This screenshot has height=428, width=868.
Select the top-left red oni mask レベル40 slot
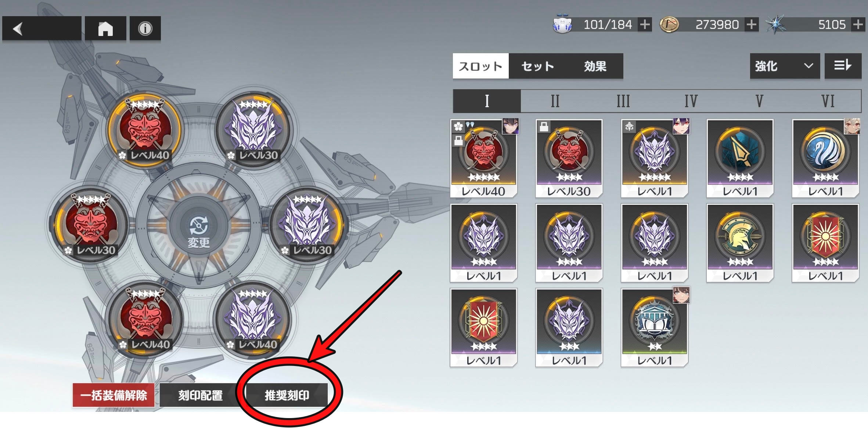tap(145, 129)
